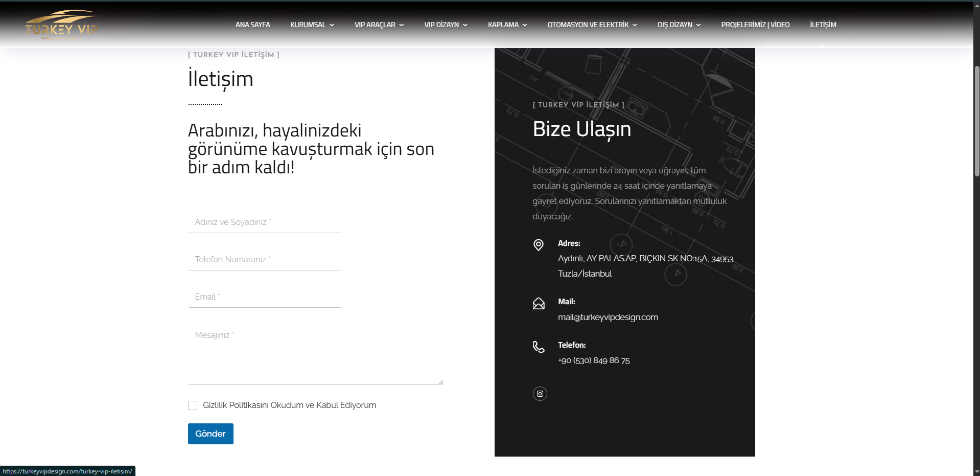Click the telephone handset icon
This screenshot has width=980, height=476.
(538, 347)
